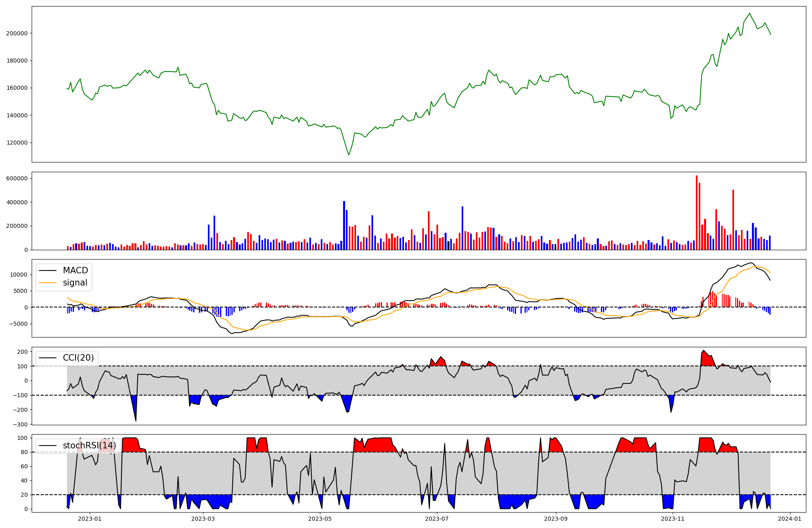Click the stochRSI(14) legend entry
Image resolution: width=812 pixels, height=528 pixels.
pos(89,446)
